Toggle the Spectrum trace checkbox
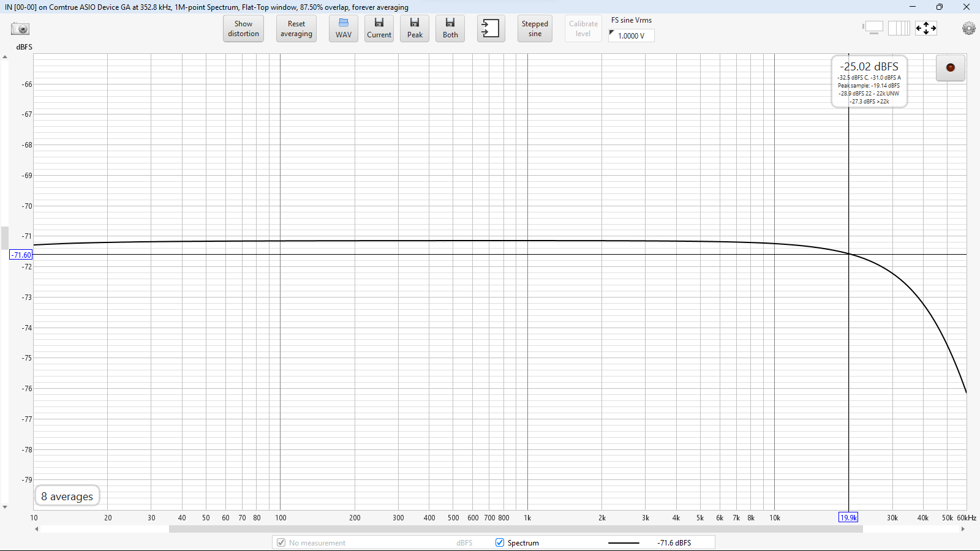This screenshot has width=980, height=551. tap(500, 542)
